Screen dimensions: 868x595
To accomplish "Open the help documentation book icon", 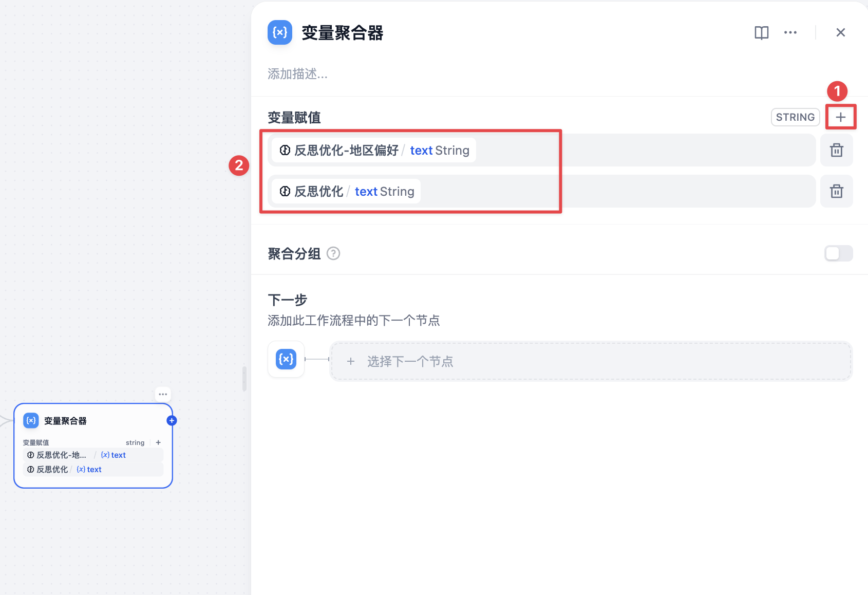I will [761, 33].
